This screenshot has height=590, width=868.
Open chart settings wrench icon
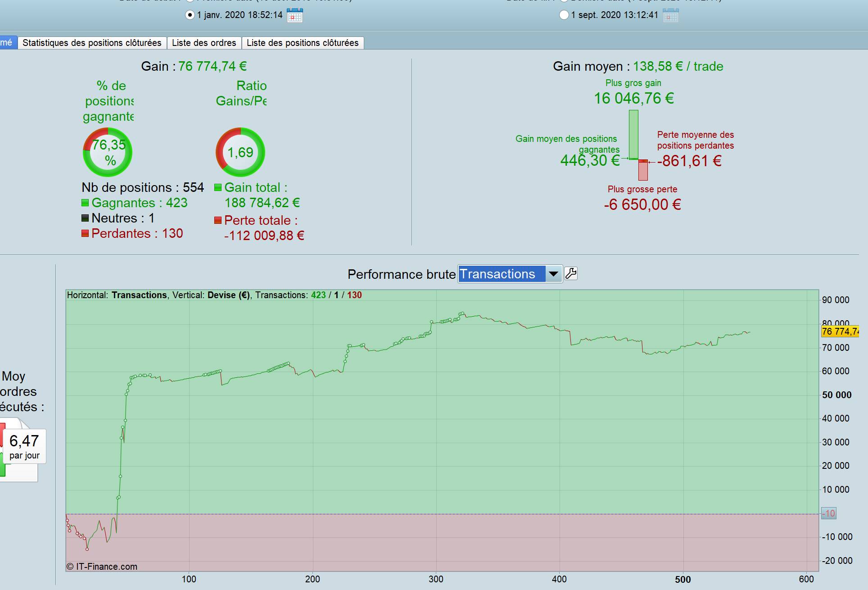(571, 274)
